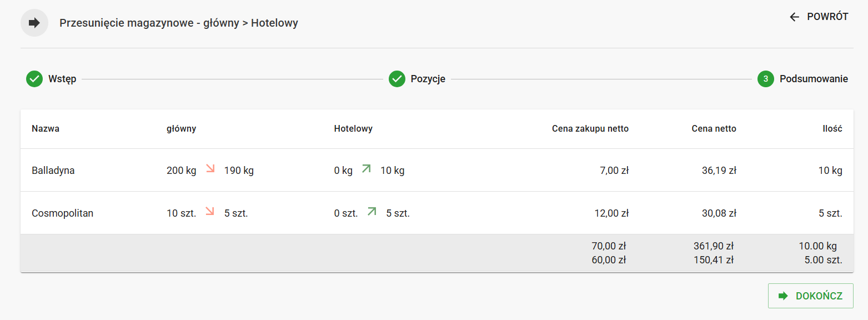Click the warehouse transfer arrow icon in header
The height and width of the screenshot is (320, 868).
tap(34, 23)
